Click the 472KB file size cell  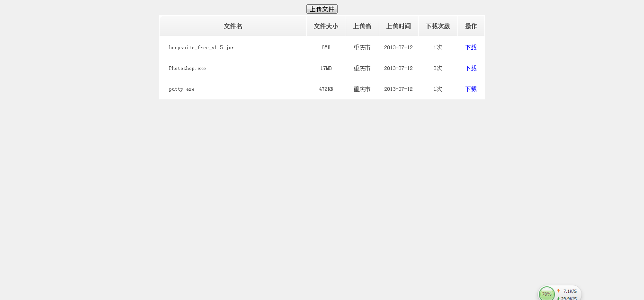pyautogui.click(x=326, y=89)
